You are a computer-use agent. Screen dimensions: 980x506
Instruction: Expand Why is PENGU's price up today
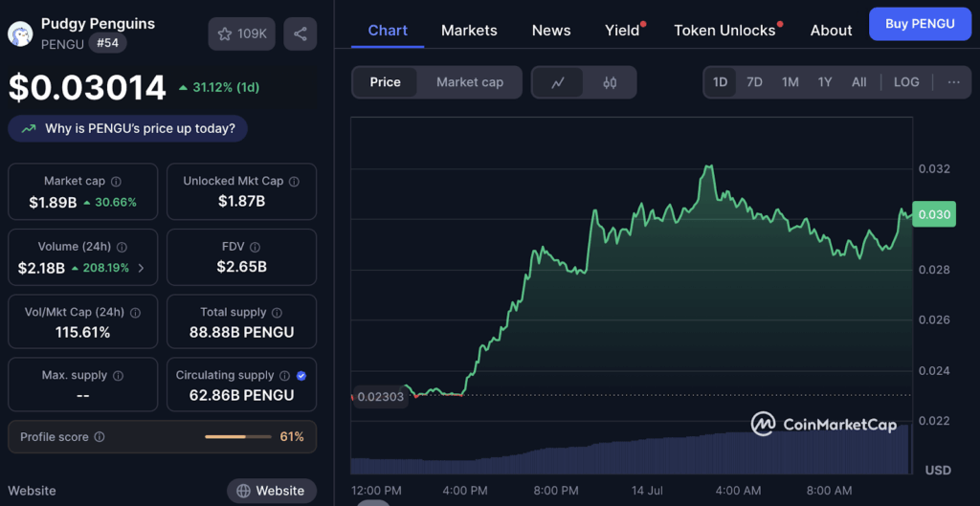point(127,128)
